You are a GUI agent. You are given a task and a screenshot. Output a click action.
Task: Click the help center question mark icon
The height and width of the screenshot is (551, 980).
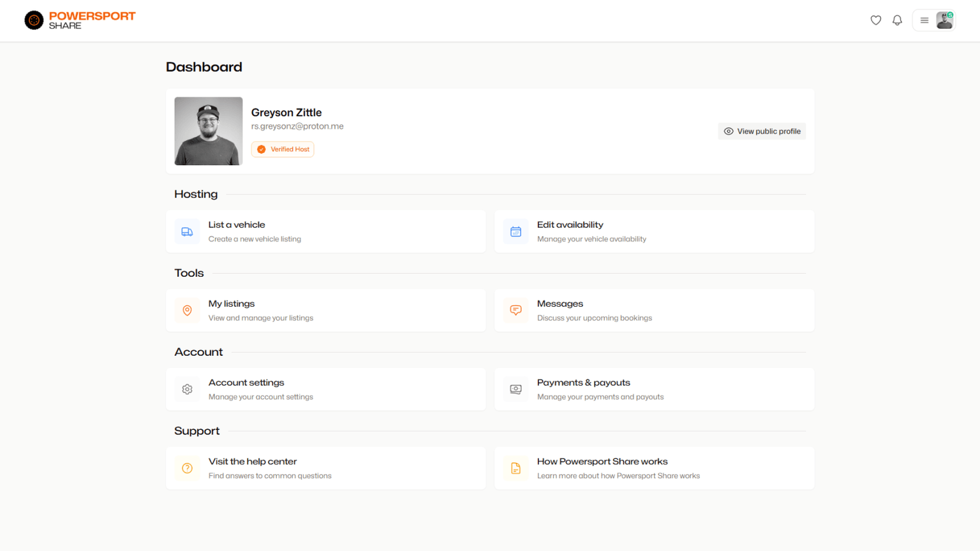pos(187,468)
